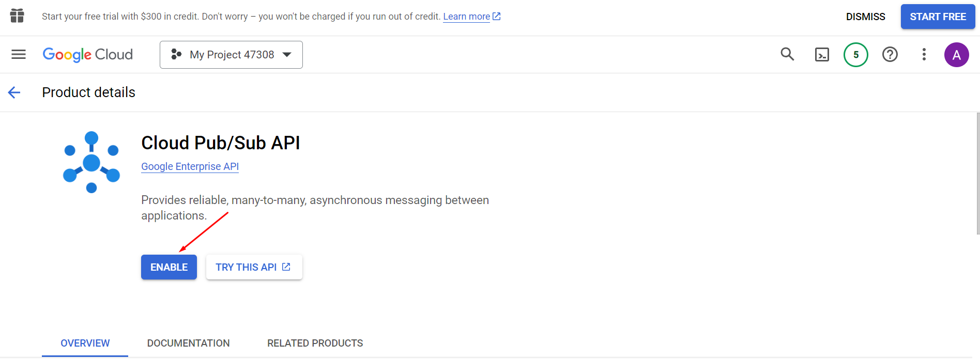Expand the project selector dropdown arrow
This screenshot has width=980, height=359.
287,54
